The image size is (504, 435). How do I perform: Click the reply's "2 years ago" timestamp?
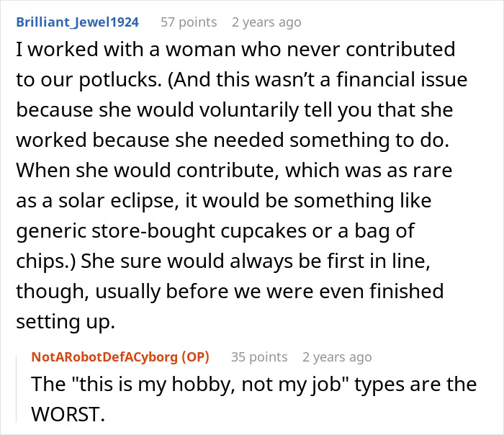[x=337, y=357]
